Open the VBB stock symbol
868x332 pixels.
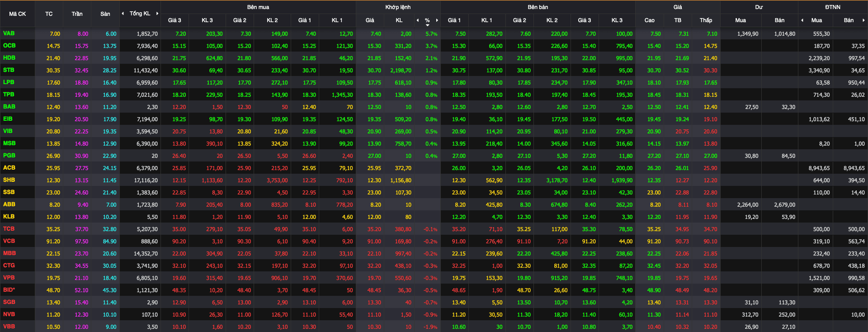(9, 327)
